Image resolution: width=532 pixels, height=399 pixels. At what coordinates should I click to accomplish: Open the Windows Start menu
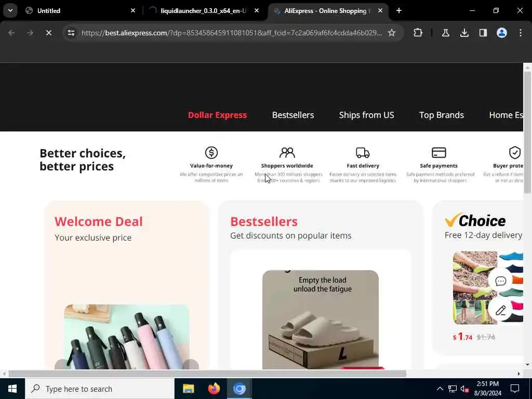12,389
